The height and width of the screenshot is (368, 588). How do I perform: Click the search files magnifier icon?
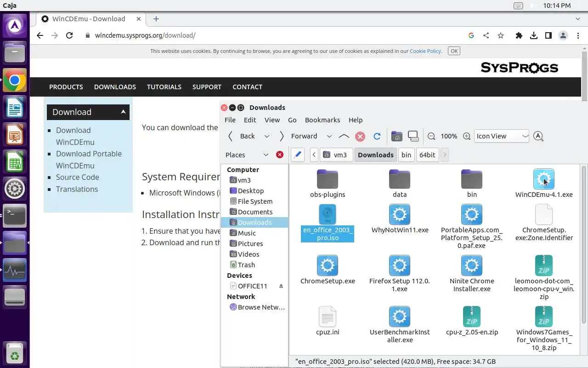(538, 136)
